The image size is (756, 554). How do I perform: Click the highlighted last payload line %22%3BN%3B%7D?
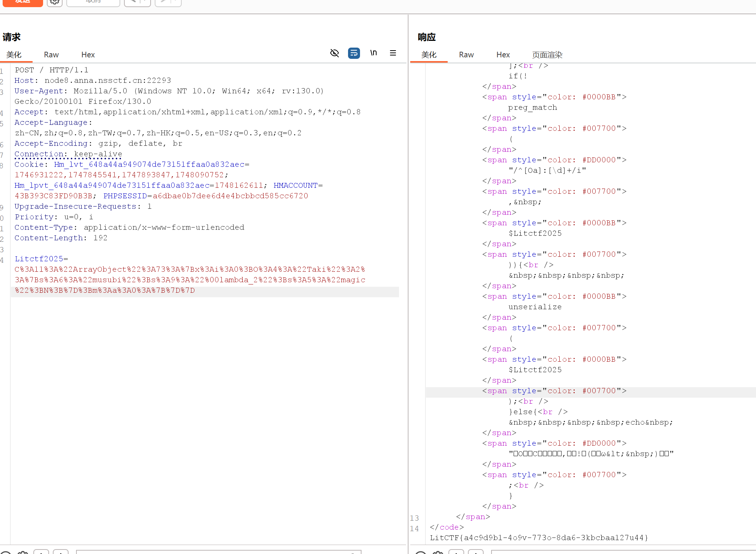[x=105, y=290]
